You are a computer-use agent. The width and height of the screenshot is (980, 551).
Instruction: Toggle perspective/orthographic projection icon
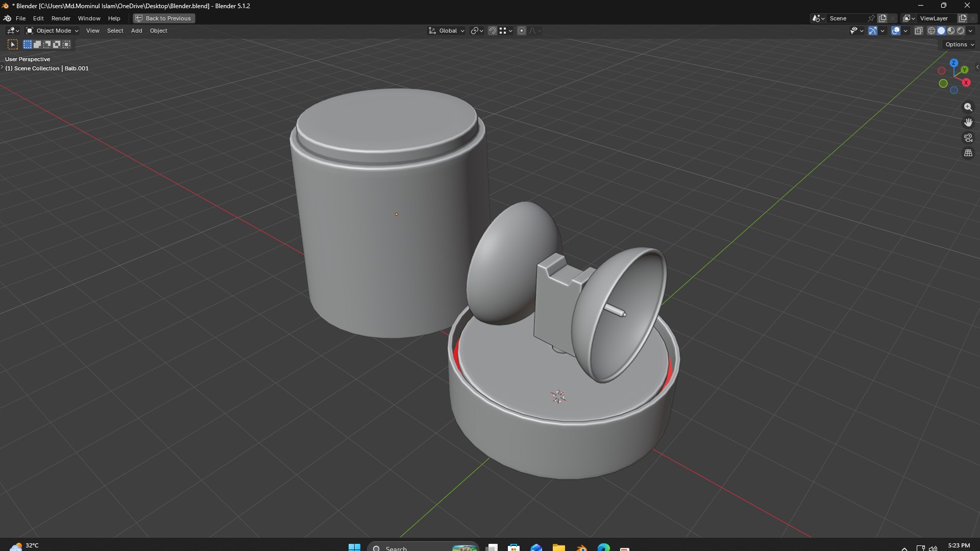[968, 153]
